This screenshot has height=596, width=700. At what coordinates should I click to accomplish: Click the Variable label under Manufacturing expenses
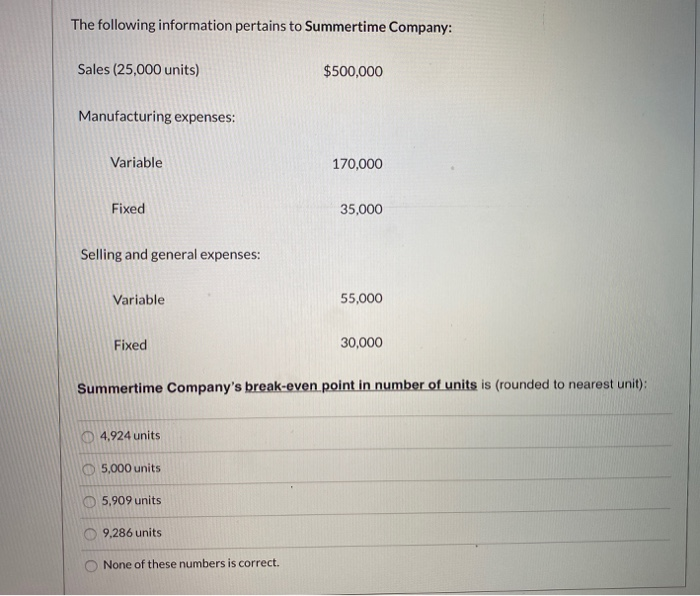point(136,163)
